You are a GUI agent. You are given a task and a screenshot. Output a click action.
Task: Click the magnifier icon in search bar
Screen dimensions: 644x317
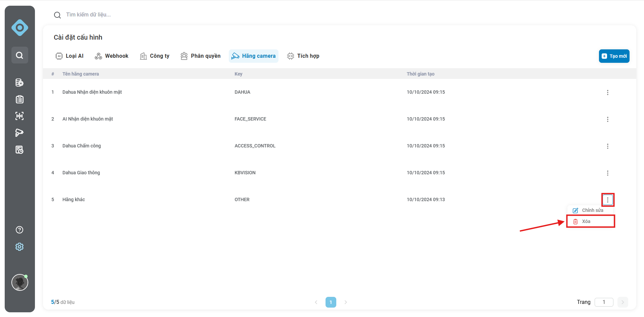pos(57,15)
